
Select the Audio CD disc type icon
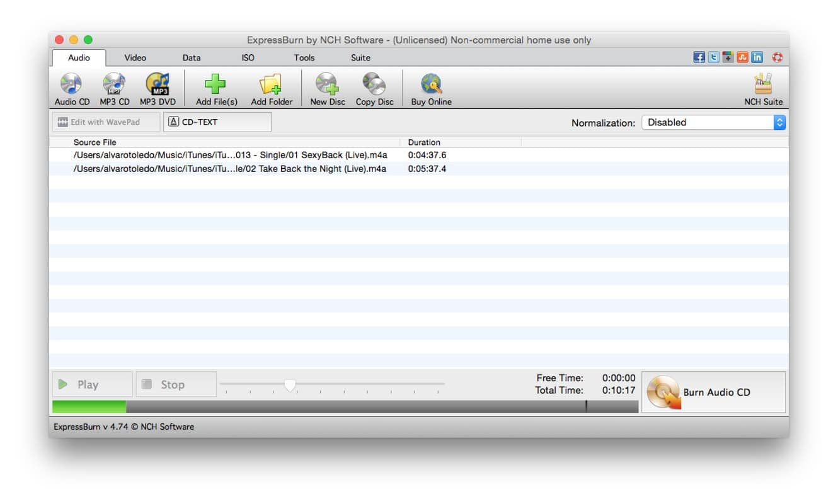[x=71, y=88]
